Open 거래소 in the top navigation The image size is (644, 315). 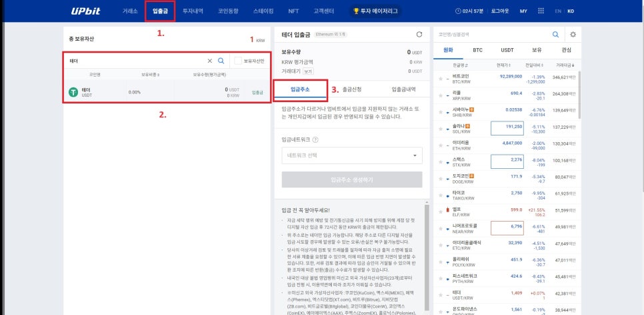click(x=130, y=11)
